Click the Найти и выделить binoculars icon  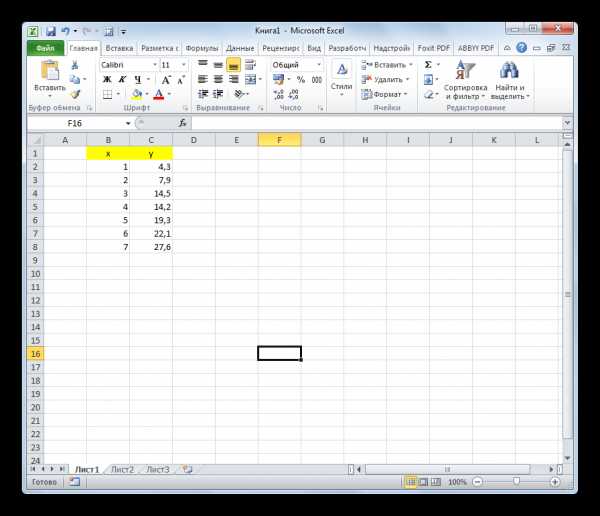tap(510, 71)
